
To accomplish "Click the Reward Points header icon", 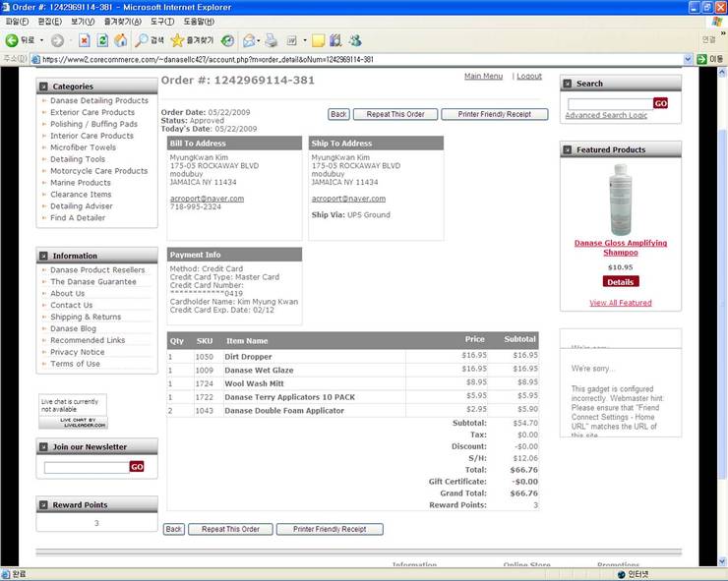I will (43, 505).
